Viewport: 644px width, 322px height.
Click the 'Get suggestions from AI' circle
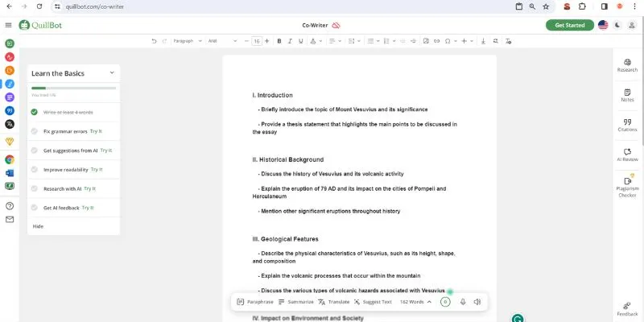click(34, 151)
